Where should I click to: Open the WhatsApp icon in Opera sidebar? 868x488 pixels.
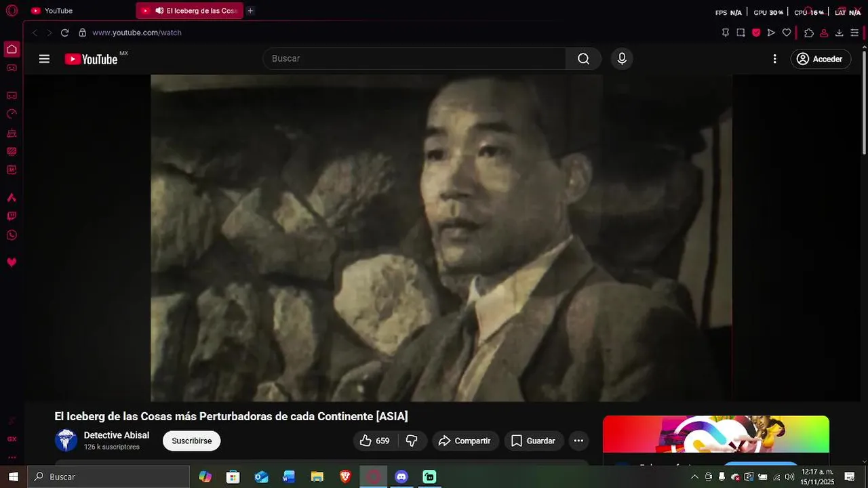coord(12,235)
